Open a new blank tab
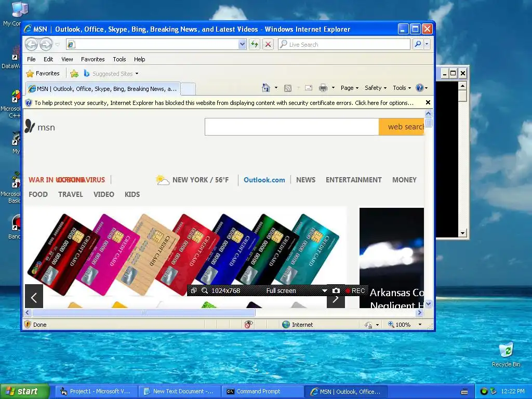Screen dimensions: 532x399 (188, 89)
